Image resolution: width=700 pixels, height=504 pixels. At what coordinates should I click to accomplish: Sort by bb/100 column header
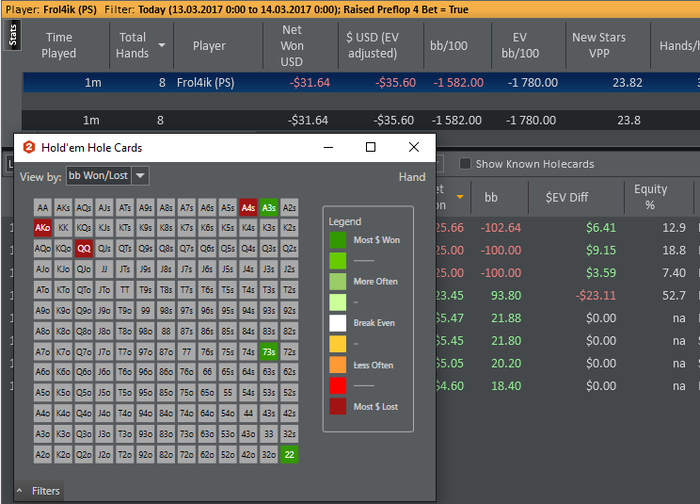pos(449,45)
